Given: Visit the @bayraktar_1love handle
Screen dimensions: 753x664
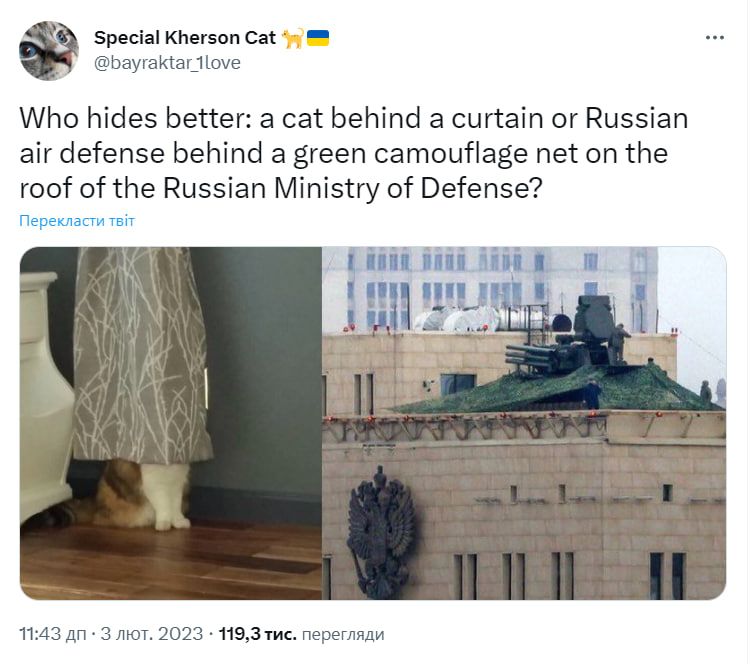Looking at the screenshot, I should tap(167, 63).
